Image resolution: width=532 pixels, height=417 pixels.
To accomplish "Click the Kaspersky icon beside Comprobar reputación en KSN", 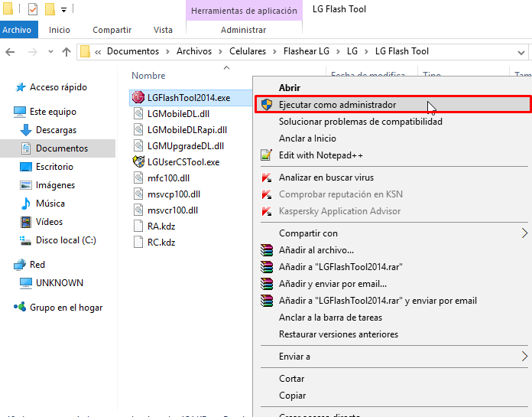I will (x=267, y=194).
